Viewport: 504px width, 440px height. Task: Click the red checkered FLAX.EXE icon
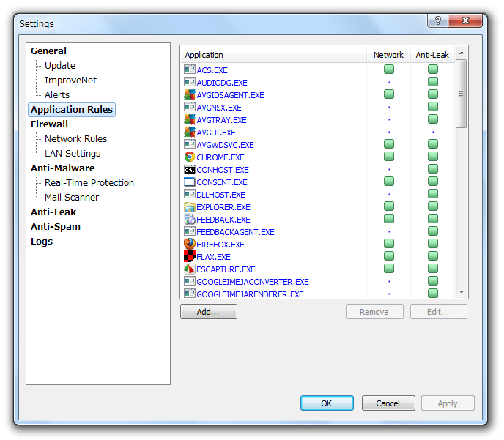tap(189, 257)
